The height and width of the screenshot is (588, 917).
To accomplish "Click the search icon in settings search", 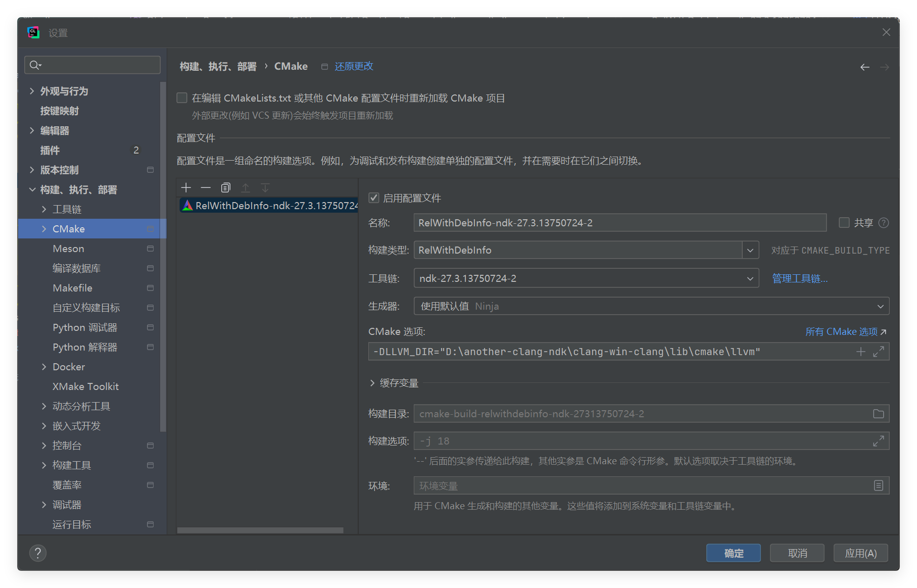I will point(35,65).
